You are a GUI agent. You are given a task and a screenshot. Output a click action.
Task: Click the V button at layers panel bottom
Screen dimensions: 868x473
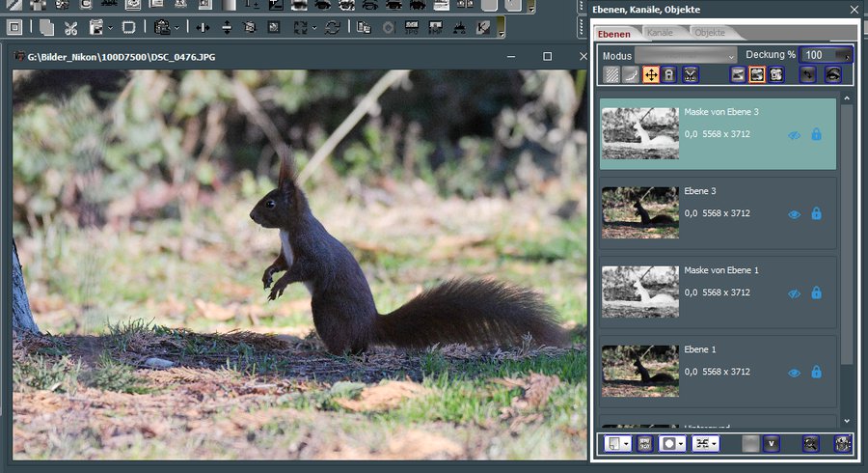[772, 443]
